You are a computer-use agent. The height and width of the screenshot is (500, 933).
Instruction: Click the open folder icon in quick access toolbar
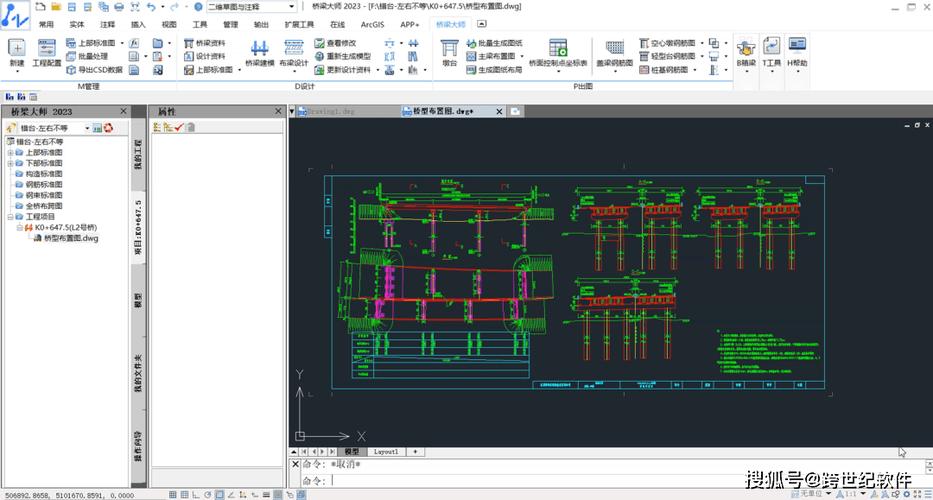tap(56, 7)
